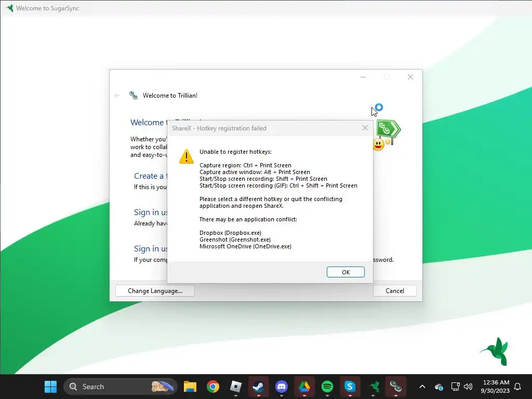Open the notifications bell icon

tap(517, 387)
